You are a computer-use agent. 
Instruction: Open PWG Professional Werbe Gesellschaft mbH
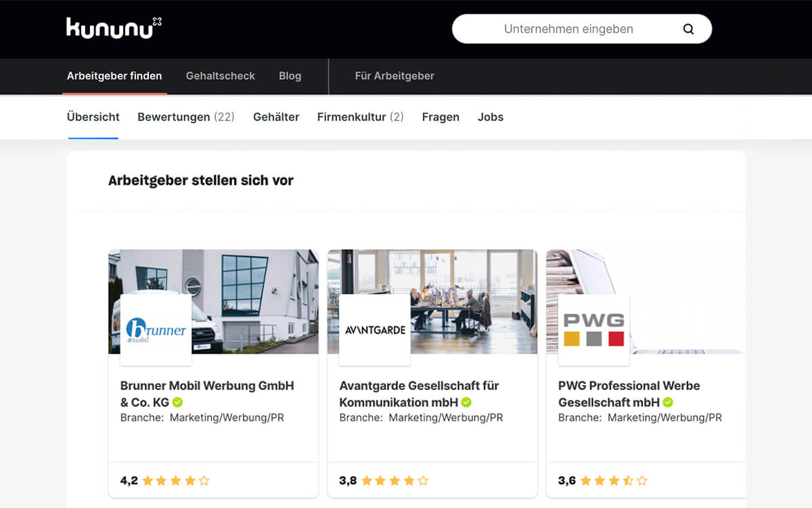click(629, 394)
